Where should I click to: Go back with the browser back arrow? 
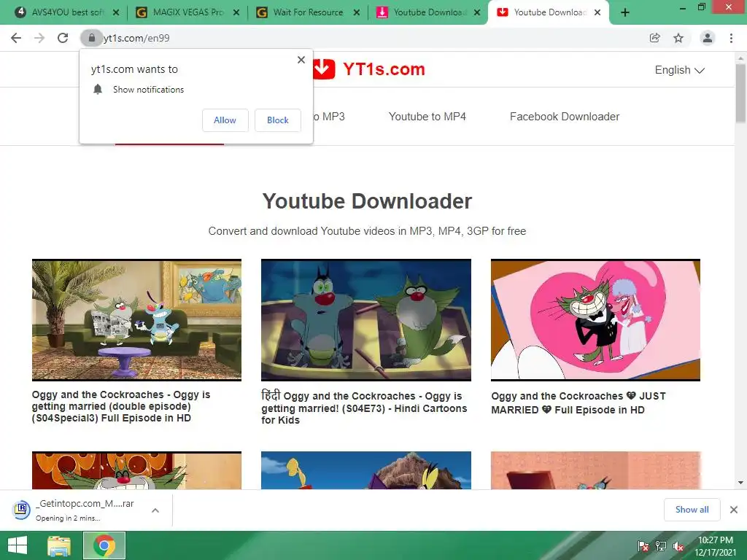[x=16, y=38]
